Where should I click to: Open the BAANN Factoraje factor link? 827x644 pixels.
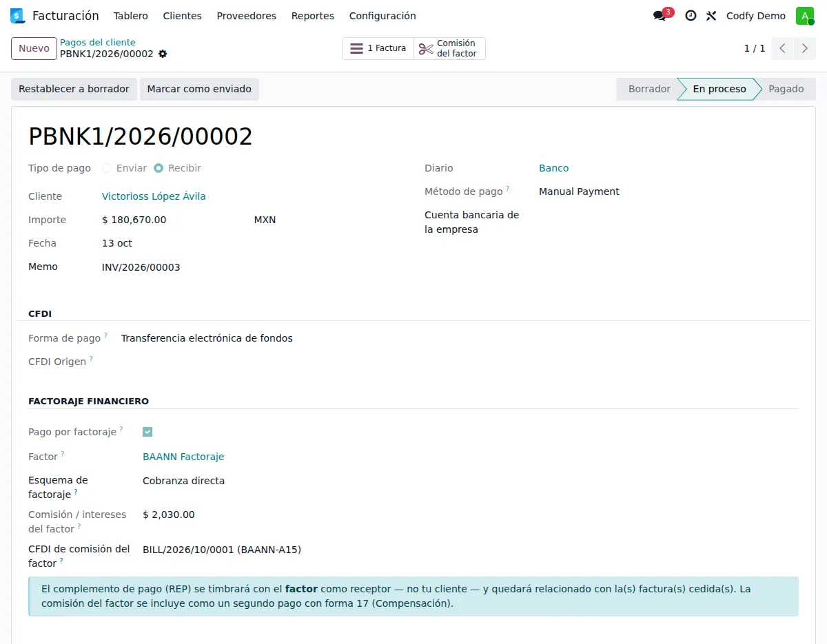[x=183, y=457]
